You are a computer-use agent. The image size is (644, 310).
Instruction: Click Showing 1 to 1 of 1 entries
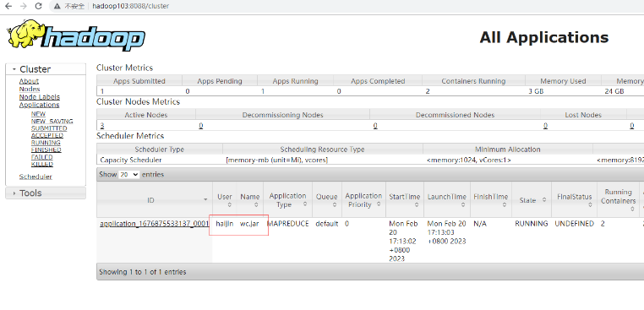(143, 272)
